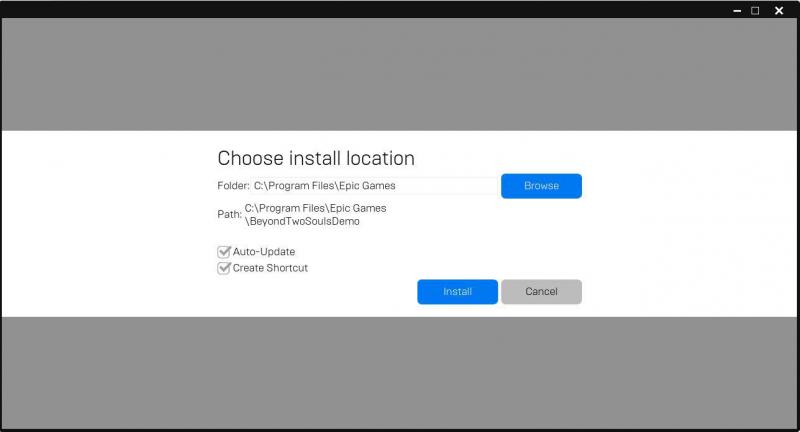Click the 'Auto-Update' label text
This screenshot has height=432, width=800.
coord(264,252)
